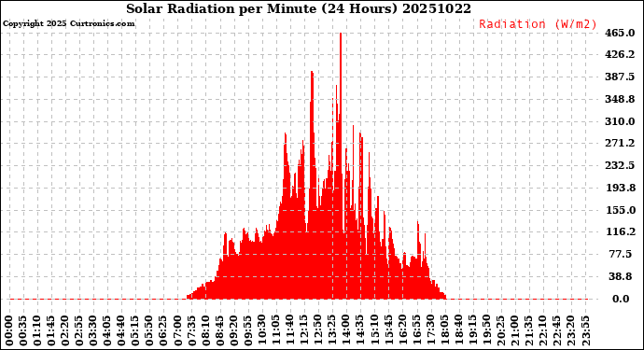Click the x-axis time label 07:00
This screenshot has height=350, width=644.
[x=178, y=331]
